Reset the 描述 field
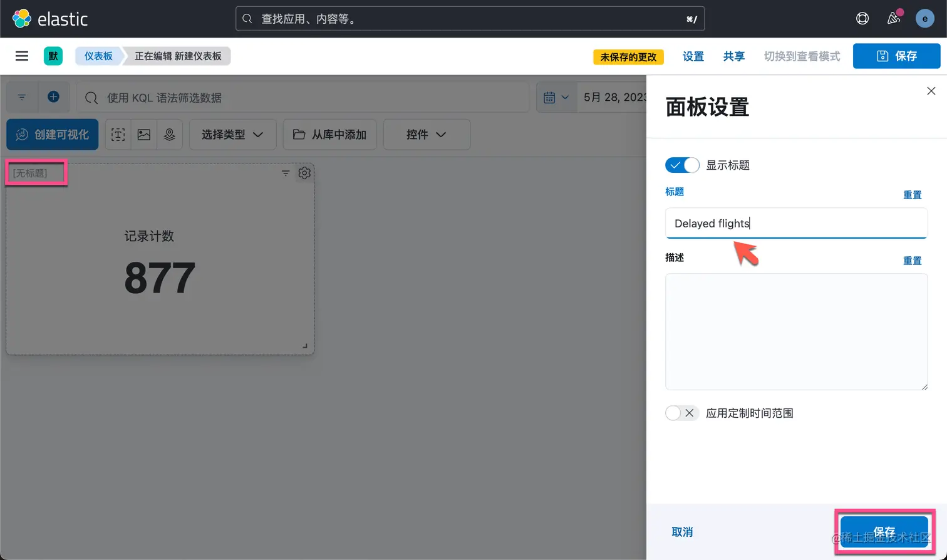947x560 pixels. pos(912,261)
